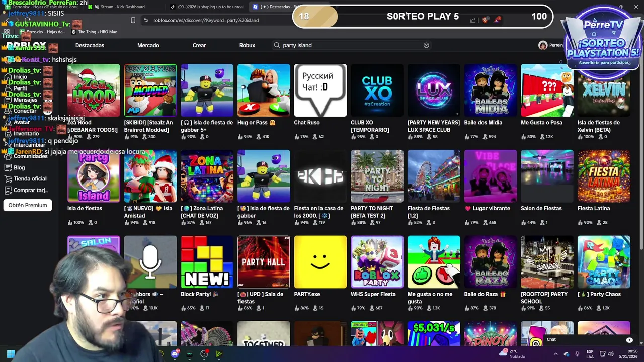Show hidden tray icons chevron
The height and width of the screenshot is (362, 644).
pyautogui.click(x=555, y=354)
